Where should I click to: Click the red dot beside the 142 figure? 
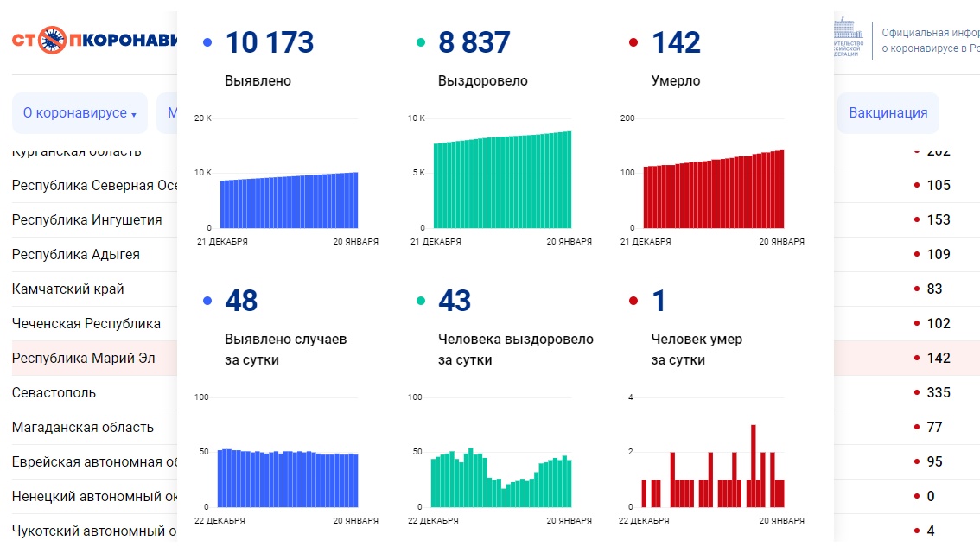(634, 41)
